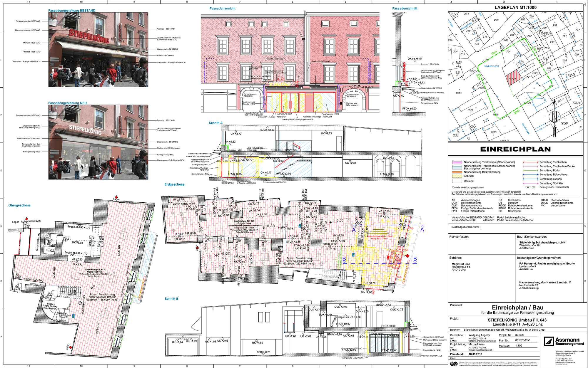
Task: Click 'STIEFELKÖNIG,Umbau Fil. 643' project name
Action: 517,320
